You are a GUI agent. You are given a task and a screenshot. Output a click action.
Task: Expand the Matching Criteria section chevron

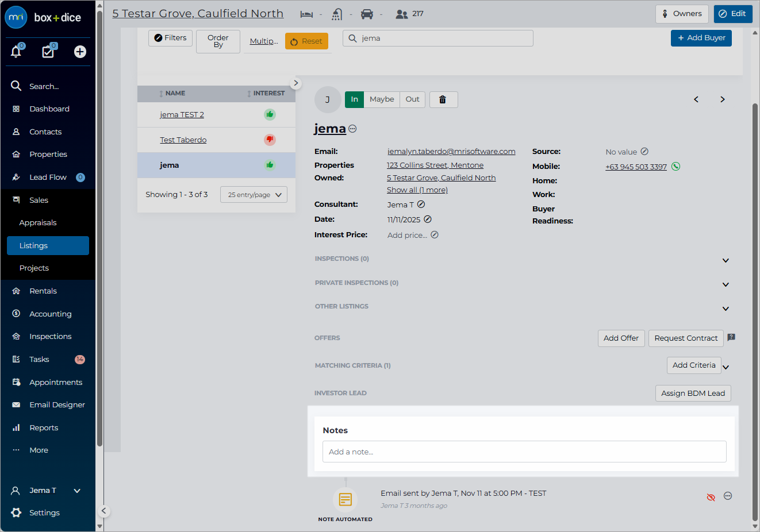click(726, 367)
